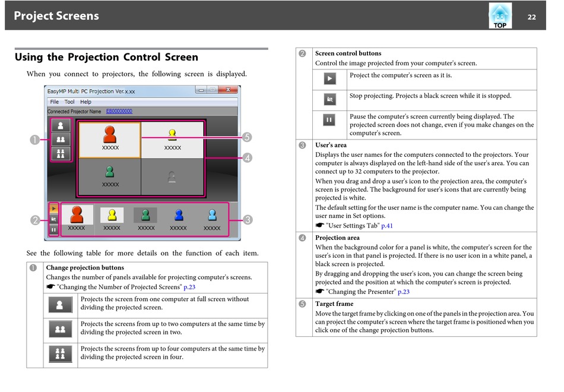This screenshot has width=564, height=392.
Task: Click the bold "Screen control buttons" heading
Action: coord(348,53)
